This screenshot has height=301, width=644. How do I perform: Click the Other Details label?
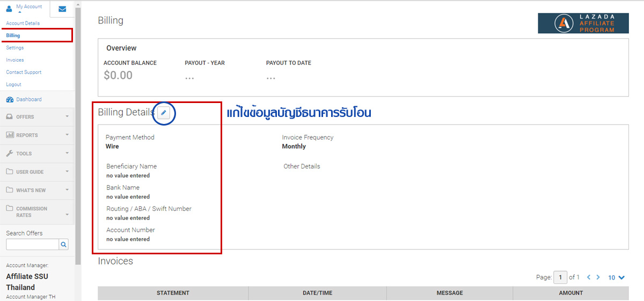[302, 166]
